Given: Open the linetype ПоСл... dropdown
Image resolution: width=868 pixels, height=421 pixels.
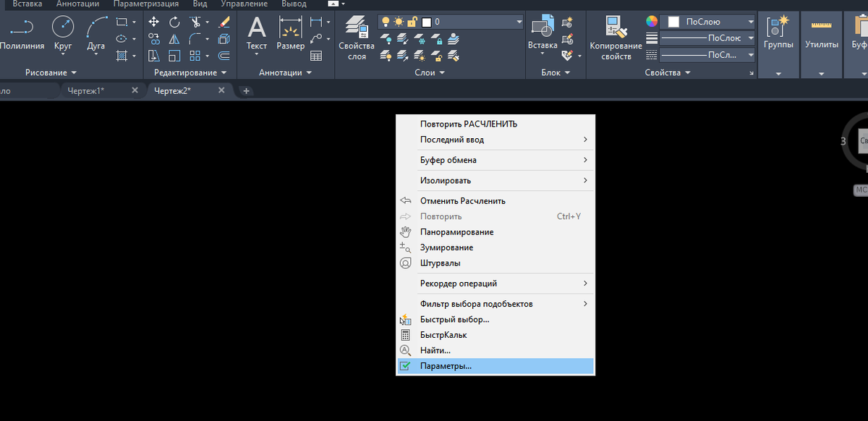Looking at the screenshot, I should pos(751,55).
